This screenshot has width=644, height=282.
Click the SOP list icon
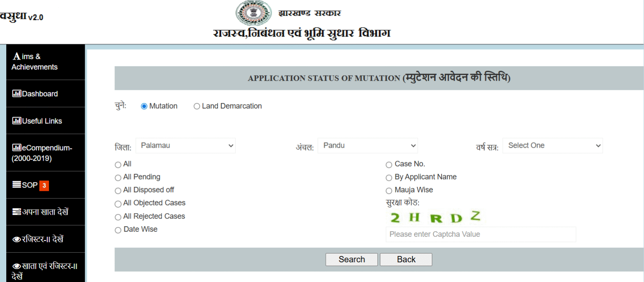pos(16,185)
